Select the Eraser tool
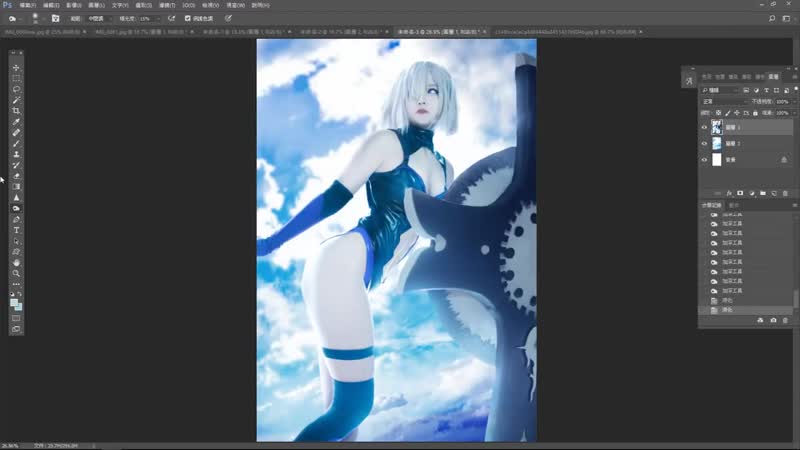Image resolution: width=800 pixels, height=450 pixels. click(x=16, y=176)
